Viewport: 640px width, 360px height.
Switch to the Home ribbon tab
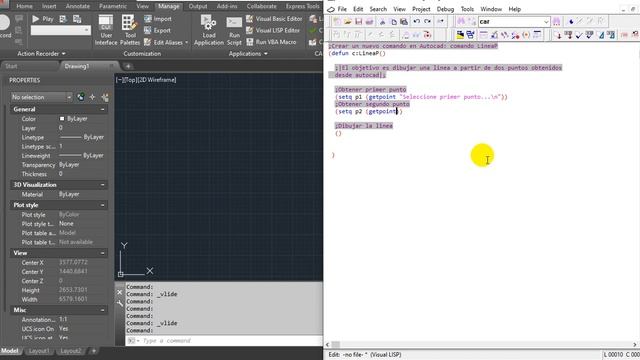click(24, 6)
